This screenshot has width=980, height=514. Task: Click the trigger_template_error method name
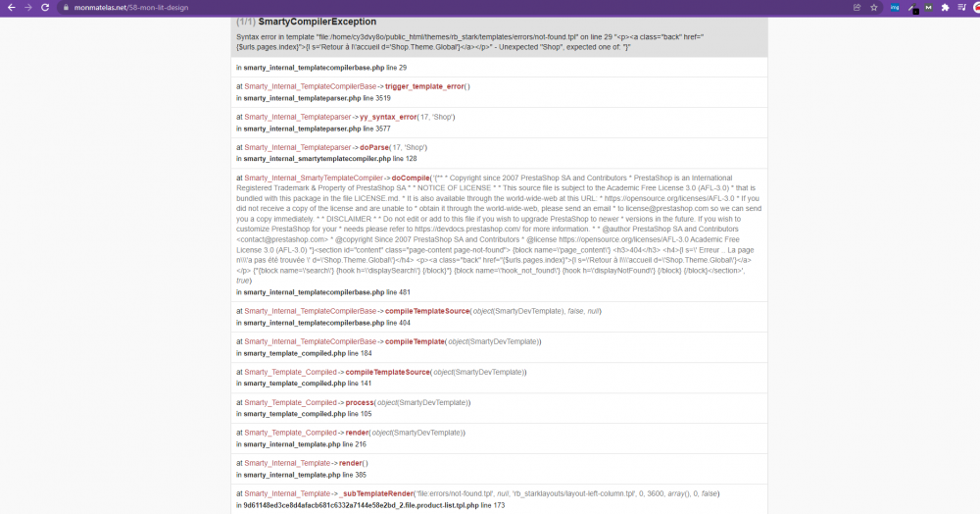[x=425, y=86]
